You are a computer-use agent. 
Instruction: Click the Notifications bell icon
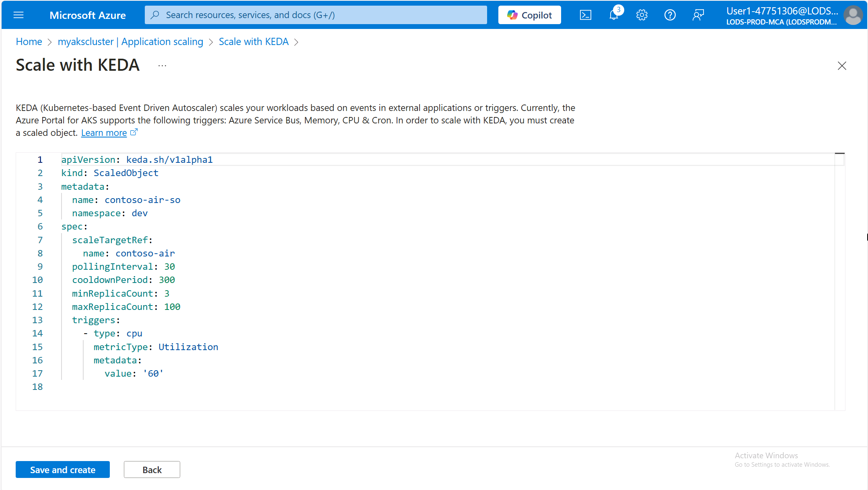[x=614, y=15]
